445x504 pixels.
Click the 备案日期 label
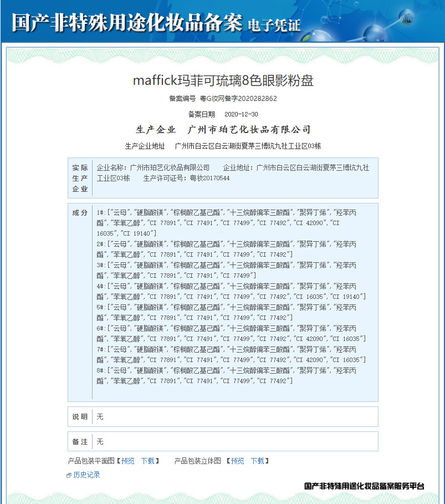202,114
